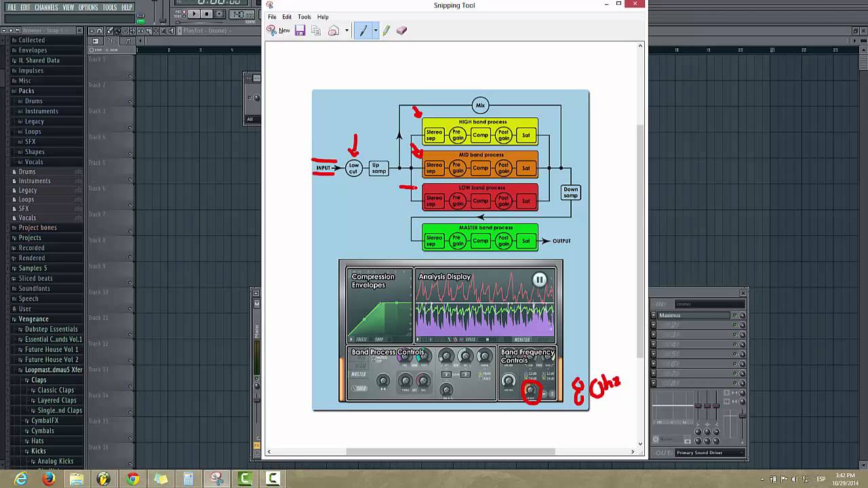Collapse the Packs folder
This screenshot has width=868, height=488.
(x=26, y=91)
